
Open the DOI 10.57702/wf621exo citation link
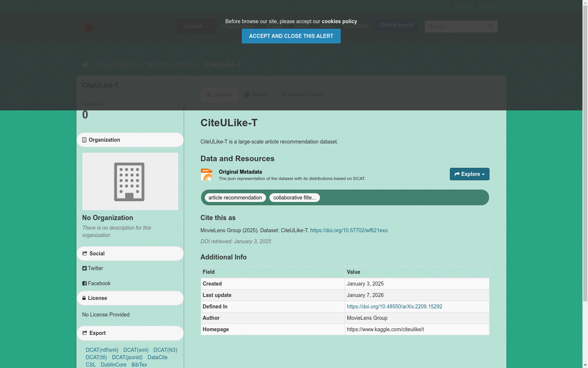(349, 230)
